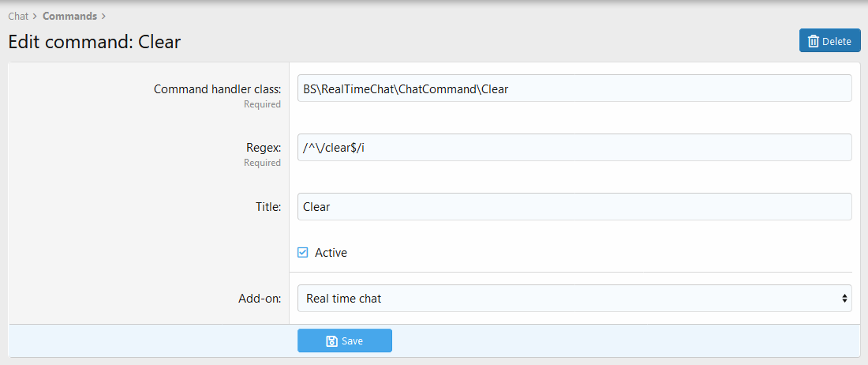Click into the Regex input field

click(x=574, y=148)
